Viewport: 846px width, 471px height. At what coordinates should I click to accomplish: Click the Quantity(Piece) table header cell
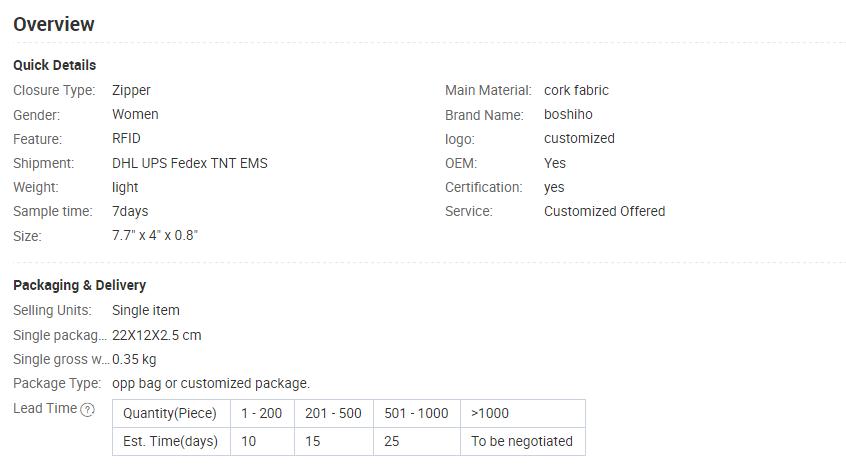point(171,413)
